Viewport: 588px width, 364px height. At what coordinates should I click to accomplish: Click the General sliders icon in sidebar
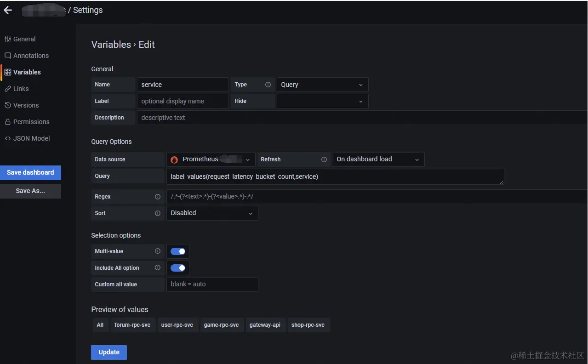(x=7, y=39)
